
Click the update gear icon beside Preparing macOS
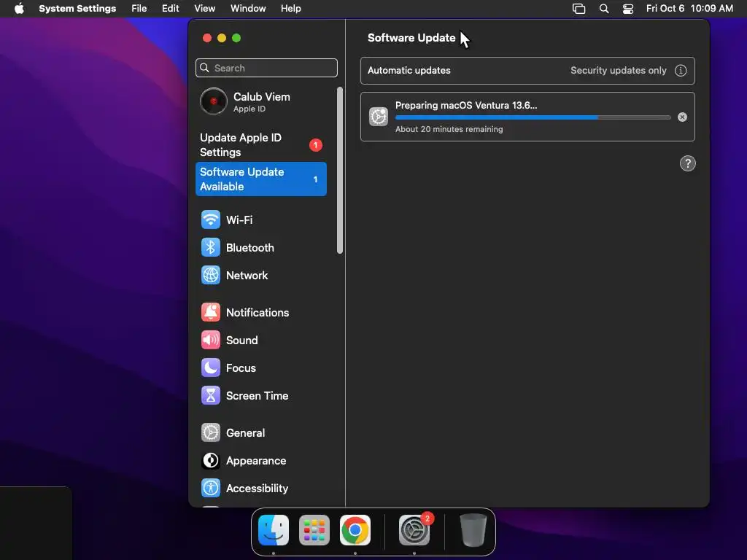click(x=379, y=117)
